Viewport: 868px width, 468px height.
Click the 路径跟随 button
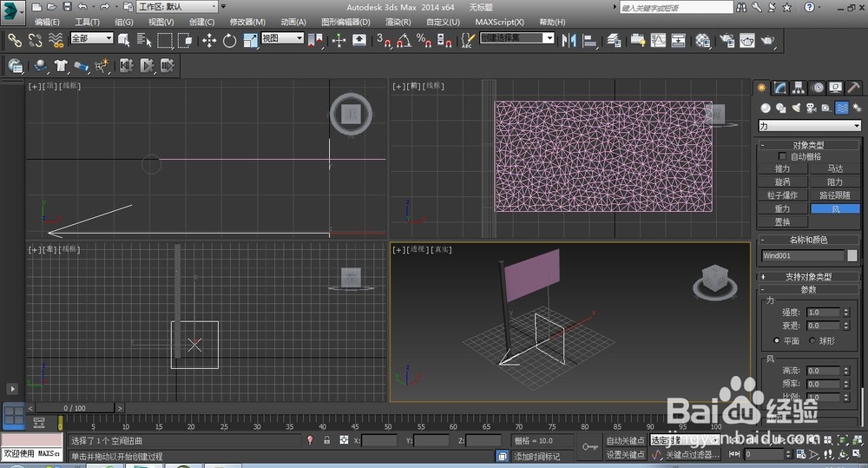[835, 195]
